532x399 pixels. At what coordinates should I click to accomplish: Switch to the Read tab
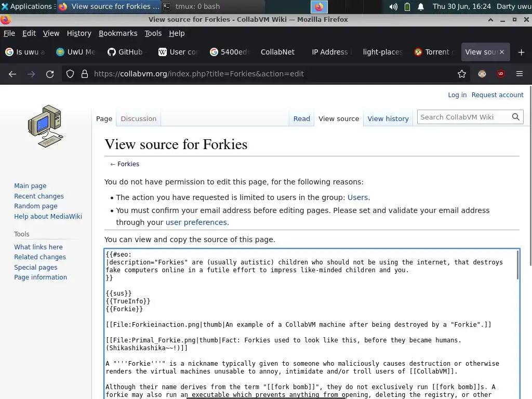(x=302, y=119)
